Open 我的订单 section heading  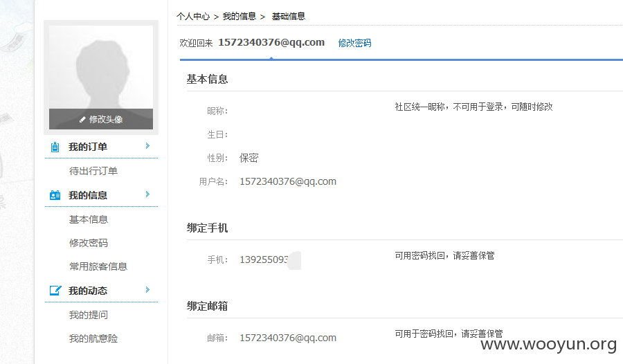88,147
